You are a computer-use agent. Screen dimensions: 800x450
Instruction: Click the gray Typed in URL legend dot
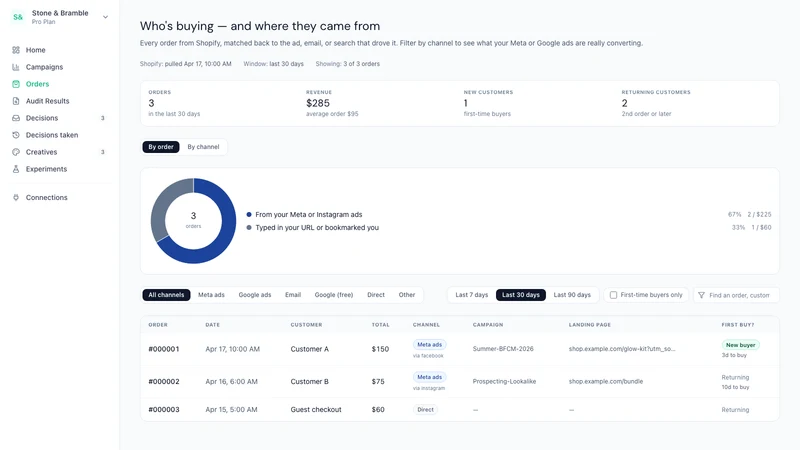click(249, 228)
